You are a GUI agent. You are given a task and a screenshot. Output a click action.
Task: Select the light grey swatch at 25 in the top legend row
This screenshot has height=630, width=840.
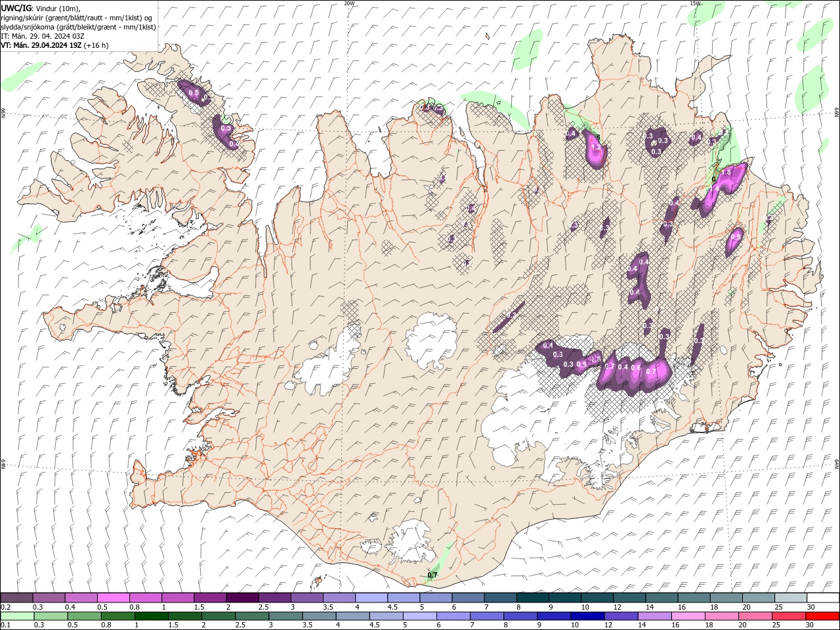point(791,597)
